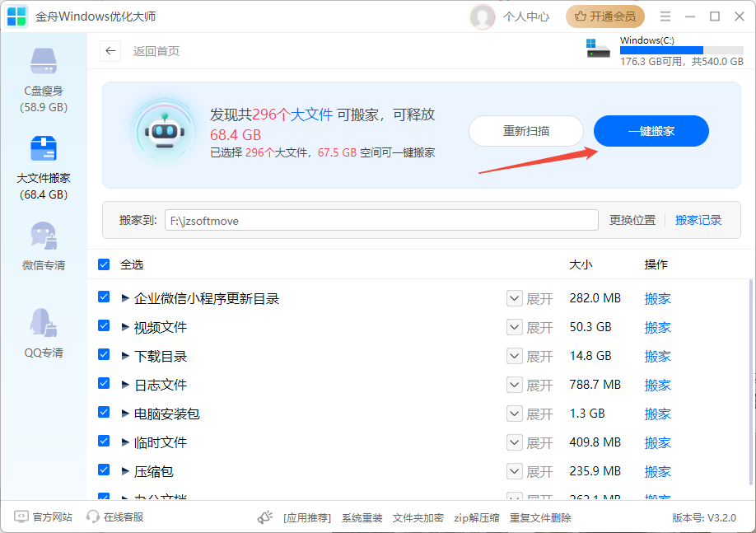Uncheck 压缩包 checkbox
This screenshot has height=533, width=756.
[104, 470]
